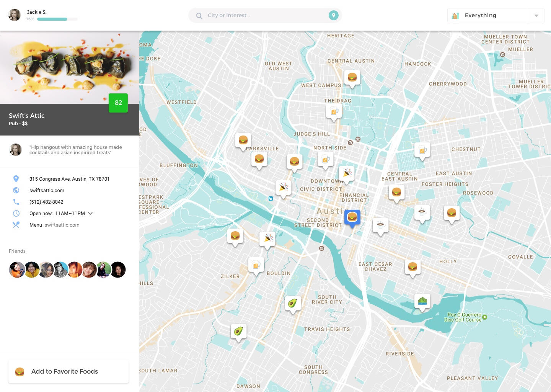Click the first friend avatar
The width and height of the screenshot is (551, 392).
coord(17,269)
